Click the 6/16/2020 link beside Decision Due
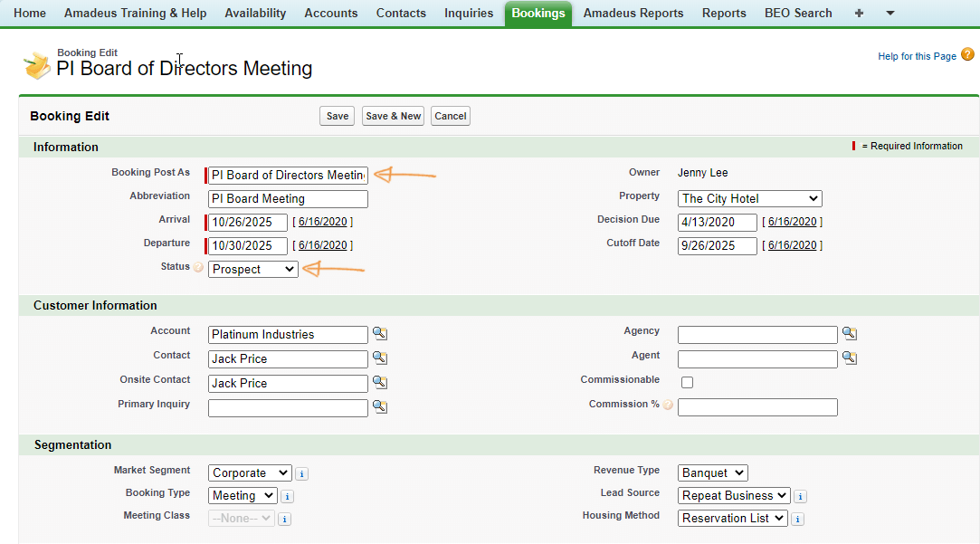The height and width of the screenshot is (544, 980). pyautogui.click(x=792, y=222)
